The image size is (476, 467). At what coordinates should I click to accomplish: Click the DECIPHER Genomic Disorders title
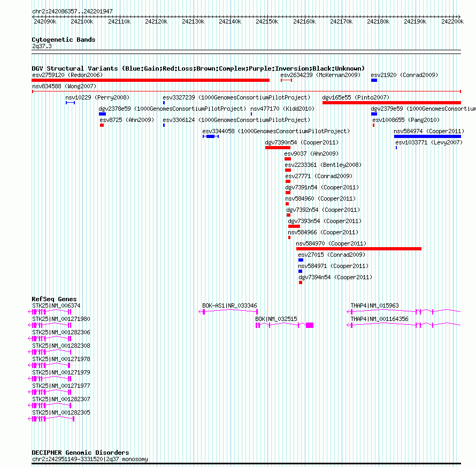[x=80, y=453]
